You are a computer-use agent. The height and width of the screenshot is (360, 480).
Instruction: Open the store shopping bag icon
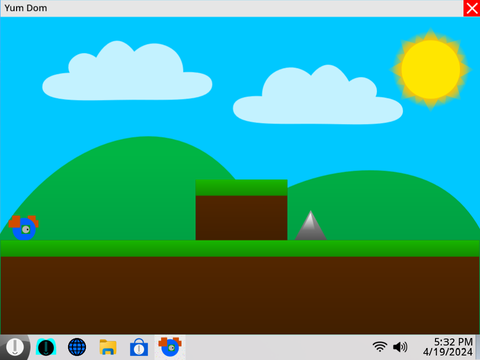click(139, 347)
